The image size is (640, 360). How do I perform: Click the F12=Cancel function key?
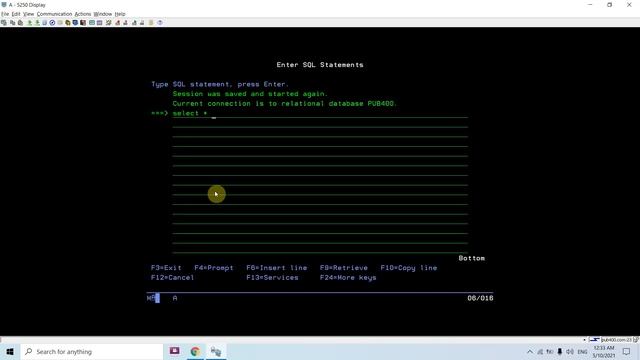point(173,278)
